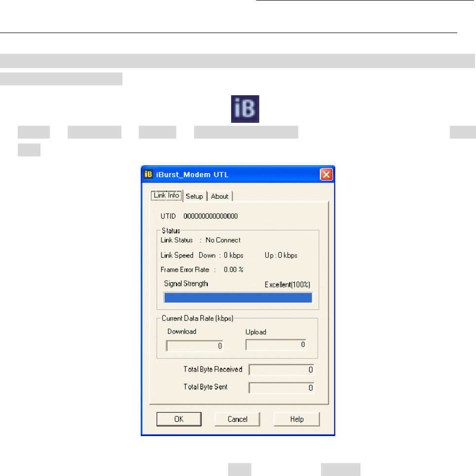The width and height of the screenshot is (476, 476).
Task: Confirm with the OK button
Action: coord(179,419)
